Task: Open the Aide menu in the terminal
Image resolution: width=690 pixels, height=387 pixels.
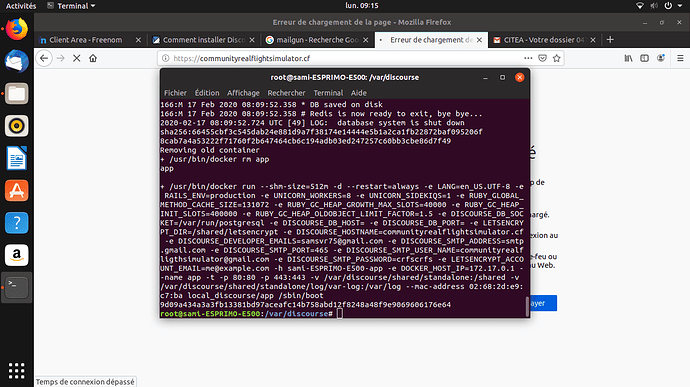Action: pos(359,93)
